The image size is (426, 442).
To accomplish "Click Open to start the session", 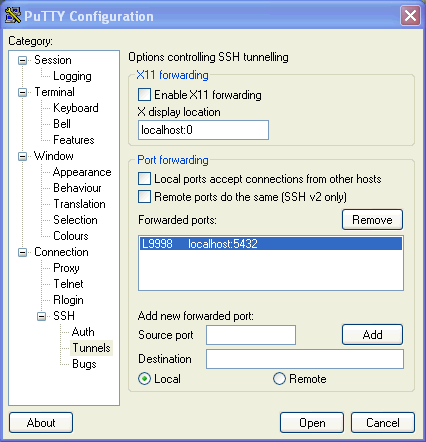I will coord(312,423).
